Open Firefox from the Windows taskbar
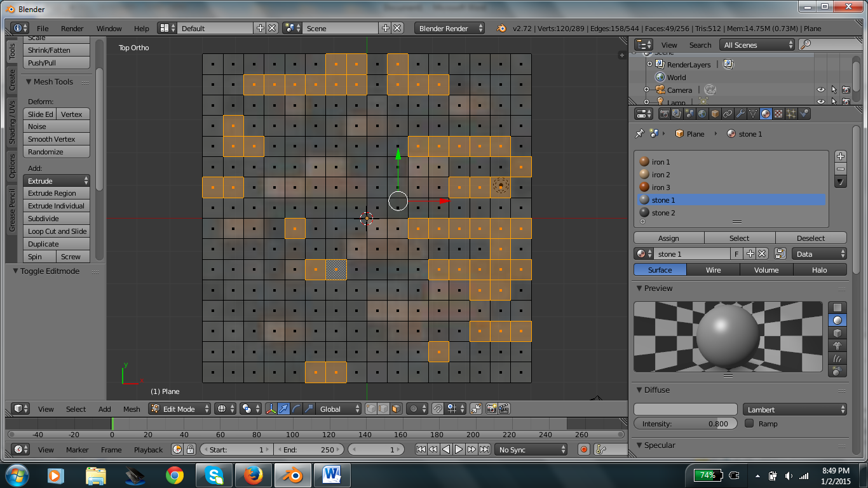Screen dimensions: 868x488 click(253, 475)
